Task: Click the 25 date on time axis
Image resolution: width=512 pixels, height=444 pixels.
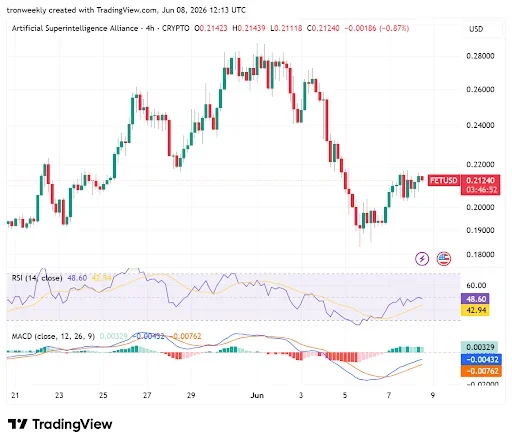Action: click(x=103, y=395)
